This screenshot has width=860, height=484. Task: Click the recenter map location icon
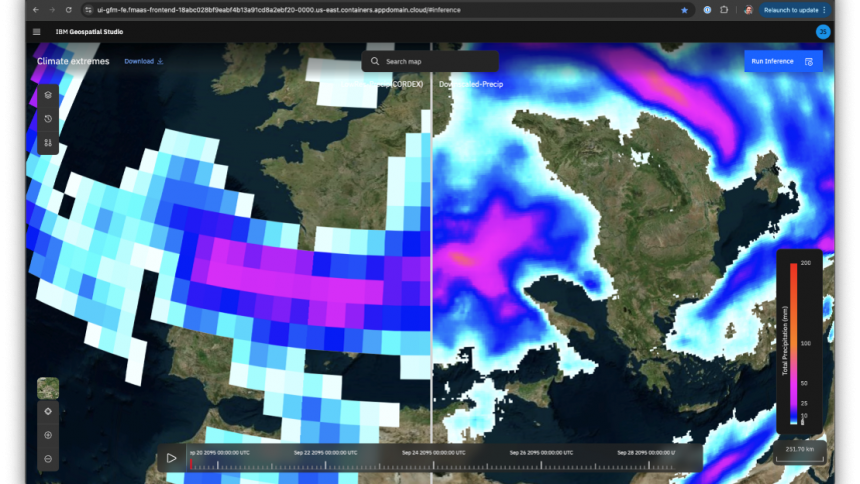tap(48, 411)
